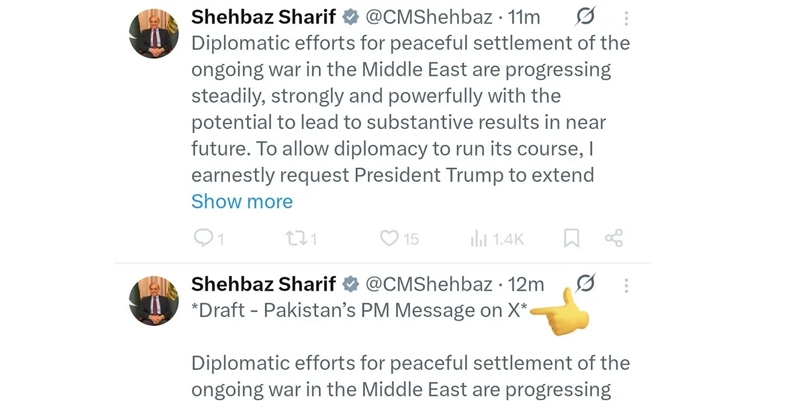
Task: Repost the first tweet
Action: coord(294,238)
